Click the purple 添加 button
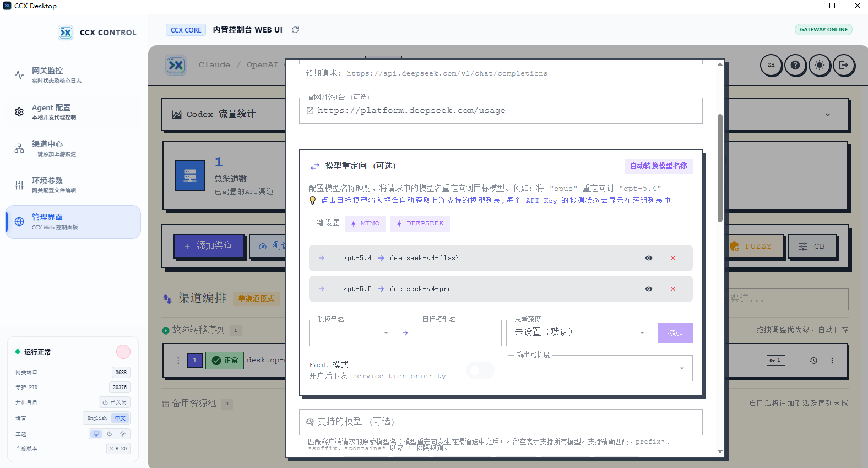 [675, 333]
